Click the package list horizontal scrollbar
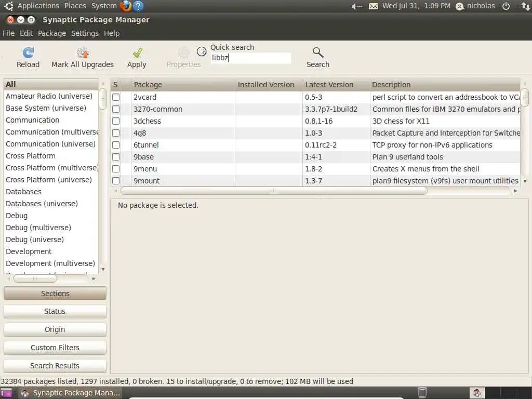 pyautogui.click(x=274, y=191)
